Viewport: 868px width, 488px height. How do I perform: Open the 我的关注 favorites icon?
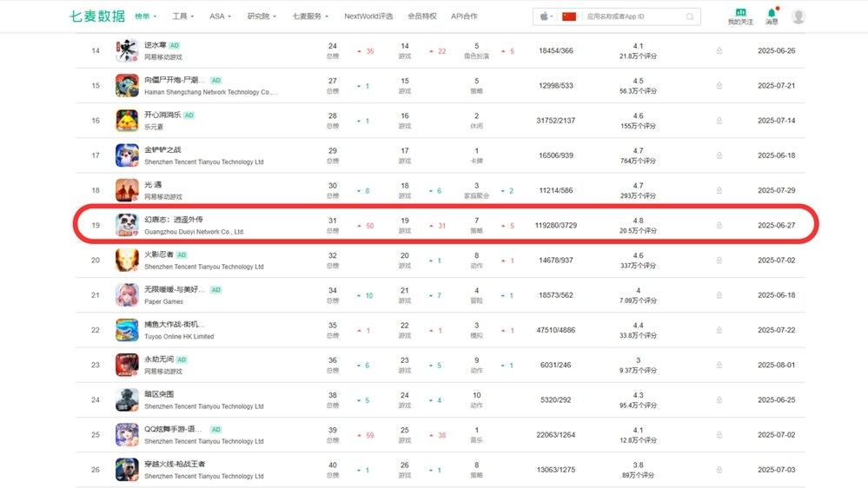pos(740,13)
